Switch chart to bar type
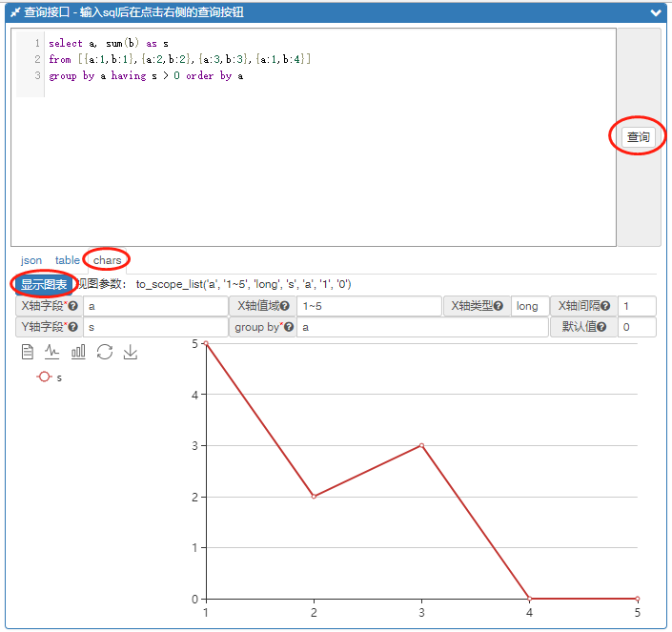 coord(78,352)
